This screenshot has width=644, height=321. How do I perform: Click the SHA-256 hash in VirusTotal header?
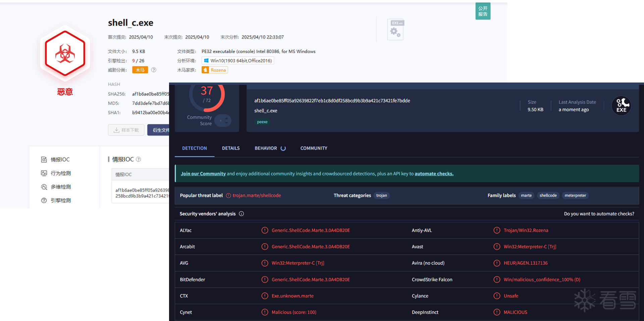click(332, 101)
